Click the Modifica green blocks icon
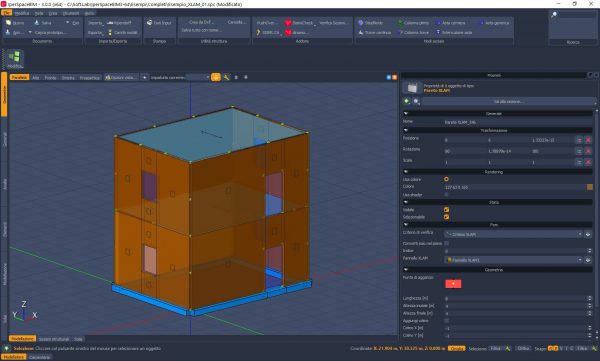 point(15,57)
